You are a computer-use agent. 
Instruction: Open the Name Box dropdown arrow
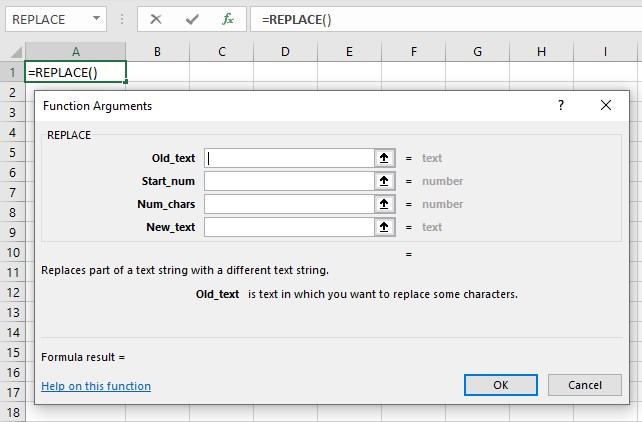coord(94,19)
